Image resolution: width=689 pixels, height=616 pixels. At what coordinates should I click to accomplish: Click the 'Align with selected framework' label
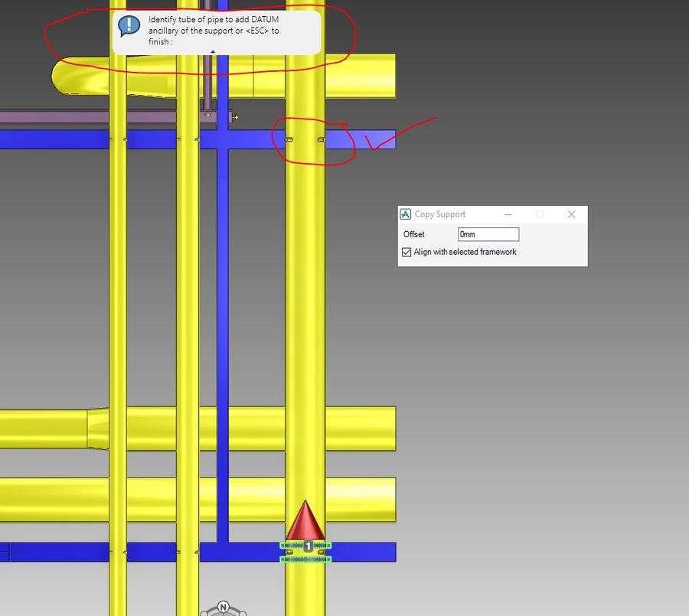coord(465,252)
